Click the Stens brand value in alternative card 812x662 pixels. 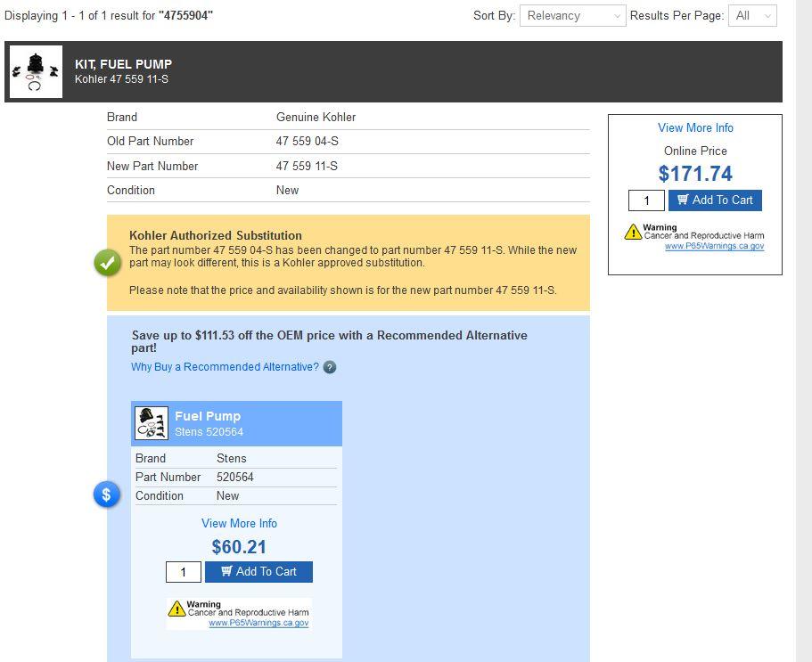click(x=232, y=459)
